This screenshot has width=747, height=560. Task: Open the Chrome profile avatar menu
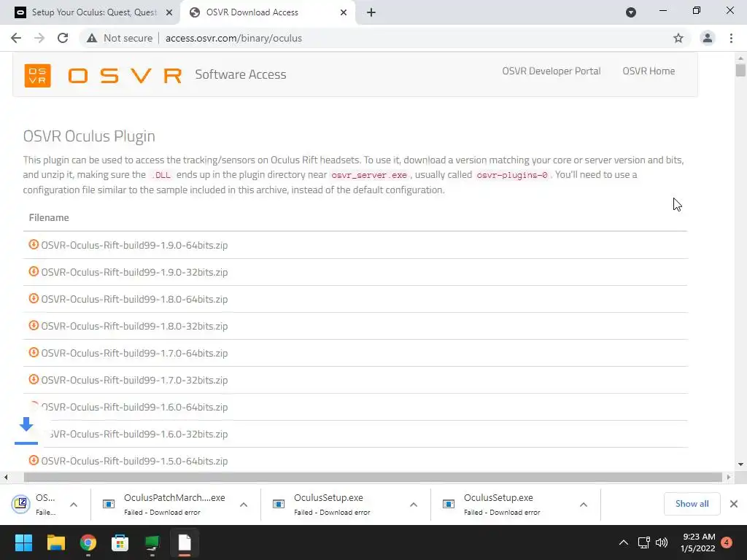pyautogui.click(x=708, y=38)
